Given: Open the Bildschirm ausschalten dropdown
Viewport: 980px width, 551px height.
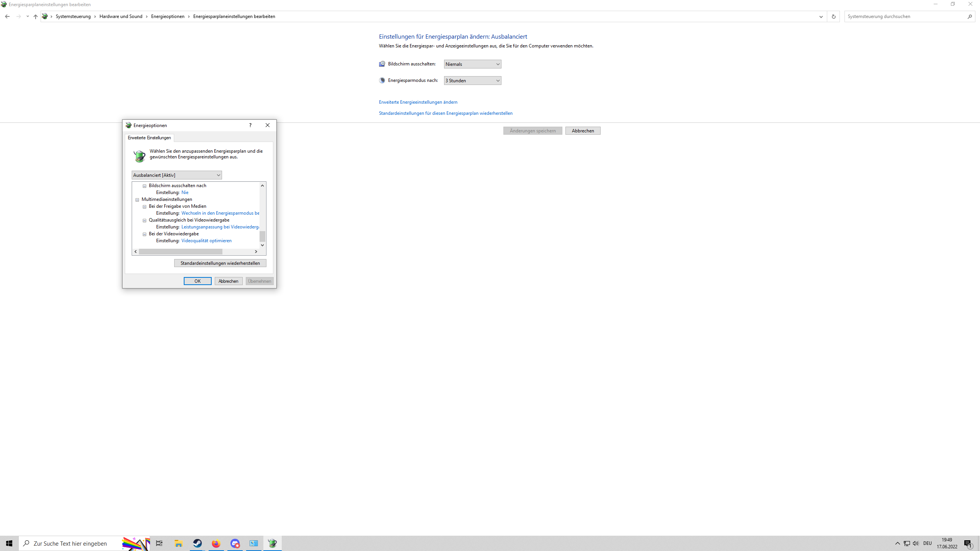Looking at the screenshot, I should (472, 64).
